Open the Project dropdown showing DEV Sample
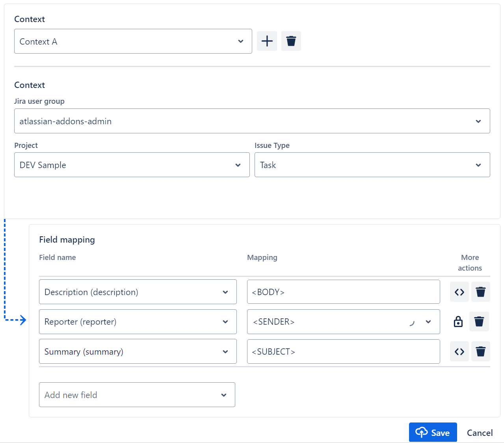504x443 pixels. point(132,165)
